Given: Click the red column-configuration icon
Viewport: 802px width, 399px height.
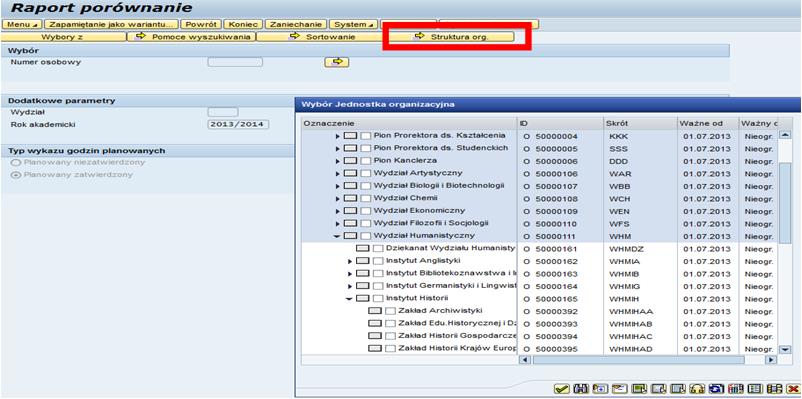Looking at the screenshot, I should pos(736,389).
